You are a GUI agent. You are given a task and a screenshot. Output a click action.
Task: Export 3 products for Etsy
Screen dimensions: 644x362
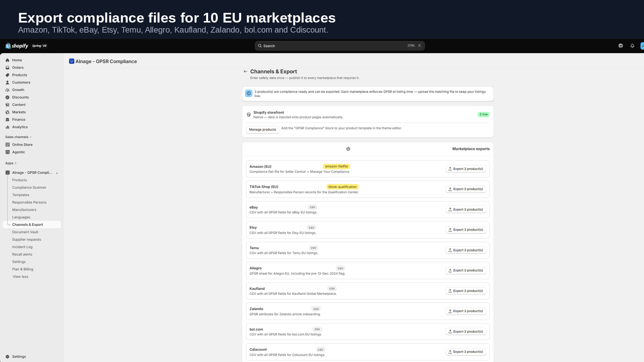(x=466, y=230)
